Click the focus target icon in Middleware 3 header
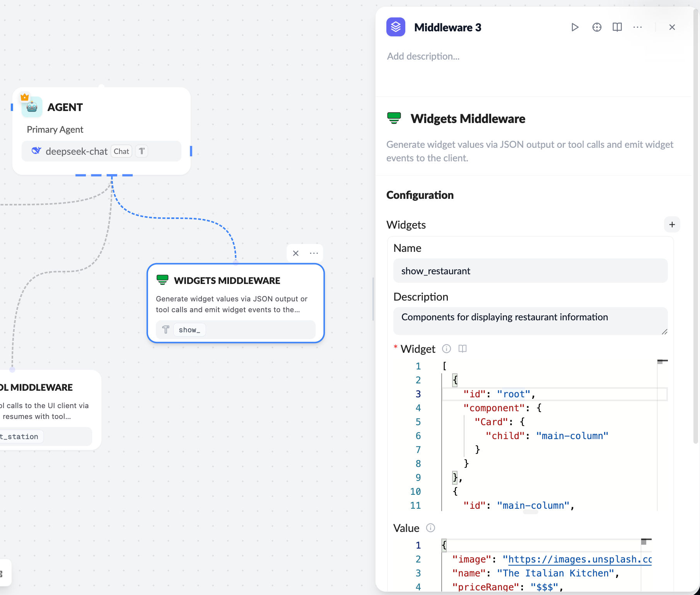 point(597,27)
